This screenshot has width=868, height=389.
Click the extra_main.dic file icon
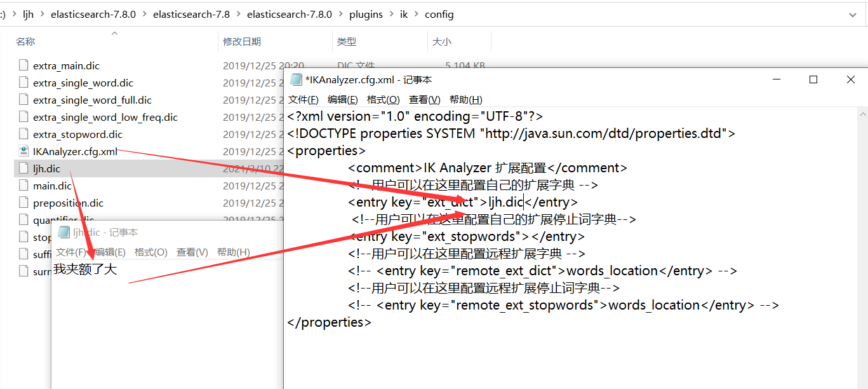click(23, 65)
